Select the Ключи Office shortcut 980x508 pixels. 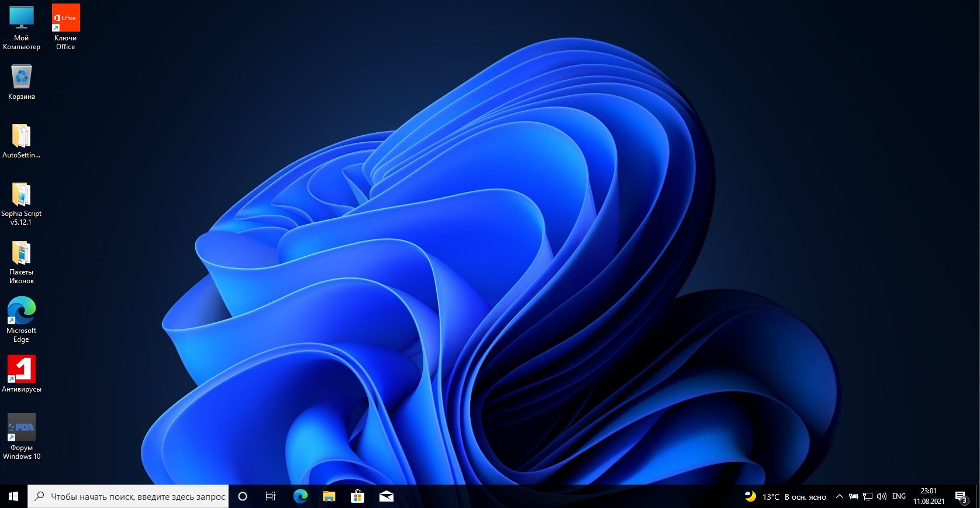[x=65, y=28]
